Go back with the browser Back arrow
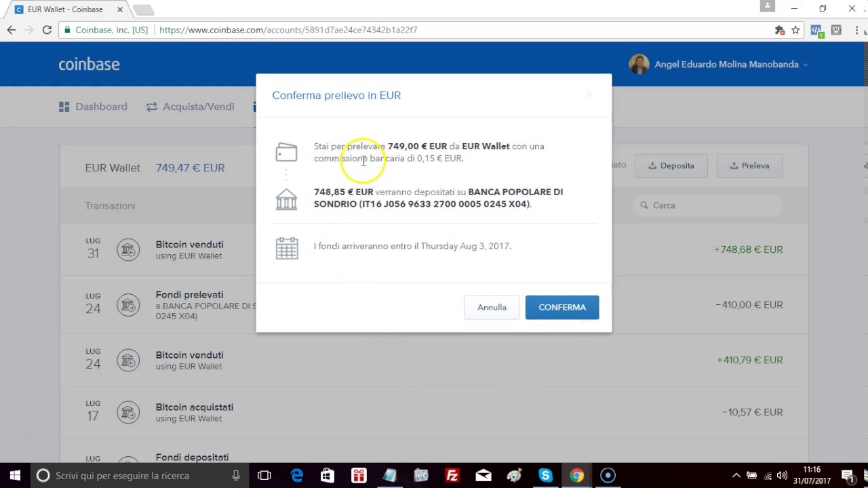The image size is (868, 488). (12, 30)
